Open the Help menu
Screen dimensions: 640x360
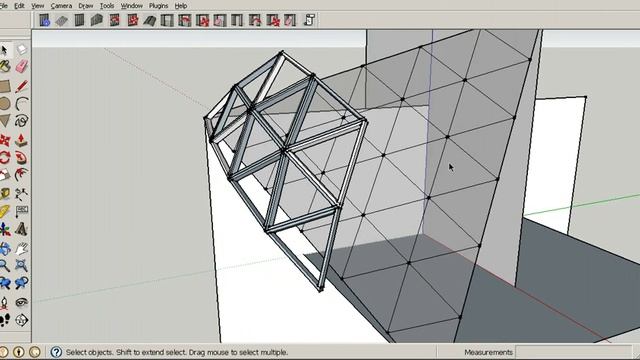[x=181, y=6]
